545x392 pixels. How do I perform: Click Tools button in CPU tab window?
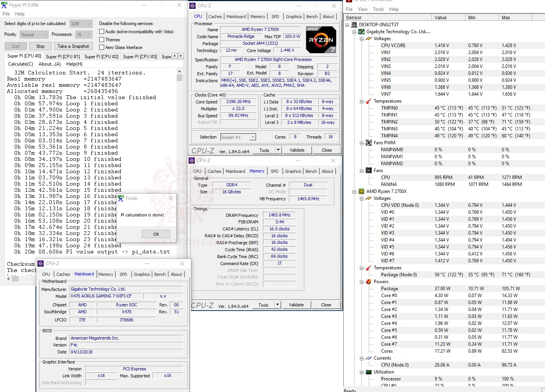point(264,150)
